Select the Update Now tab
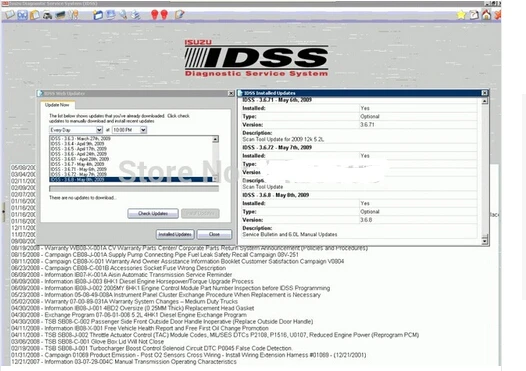 click(x=57, y=105)
